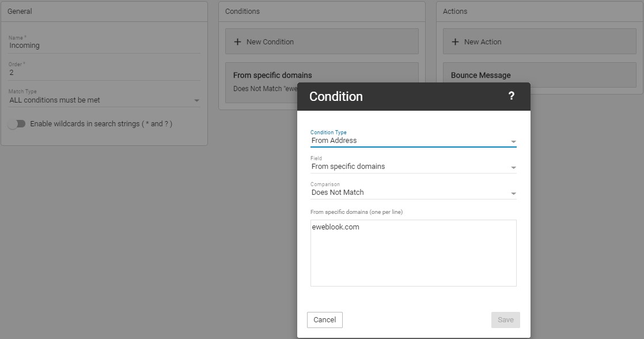This screenshot has width=644, height=339.
Task: Click the plus icon beside New Condition
Action: tap(237, 42)
